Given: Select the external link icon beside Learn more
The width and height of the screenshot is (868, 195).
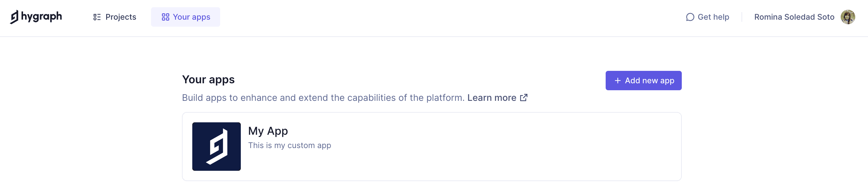Looking at the screenshot, I should pyautogui.click(x=524, y=98).
